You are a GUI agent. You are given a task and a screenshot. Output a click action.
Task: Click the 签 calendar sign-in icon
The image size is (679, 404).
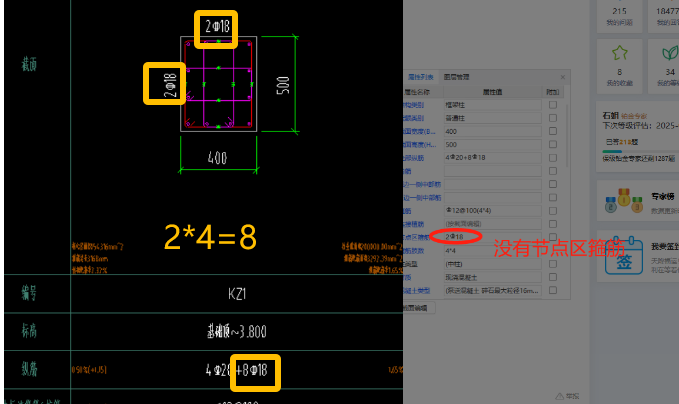coord(624,256)
